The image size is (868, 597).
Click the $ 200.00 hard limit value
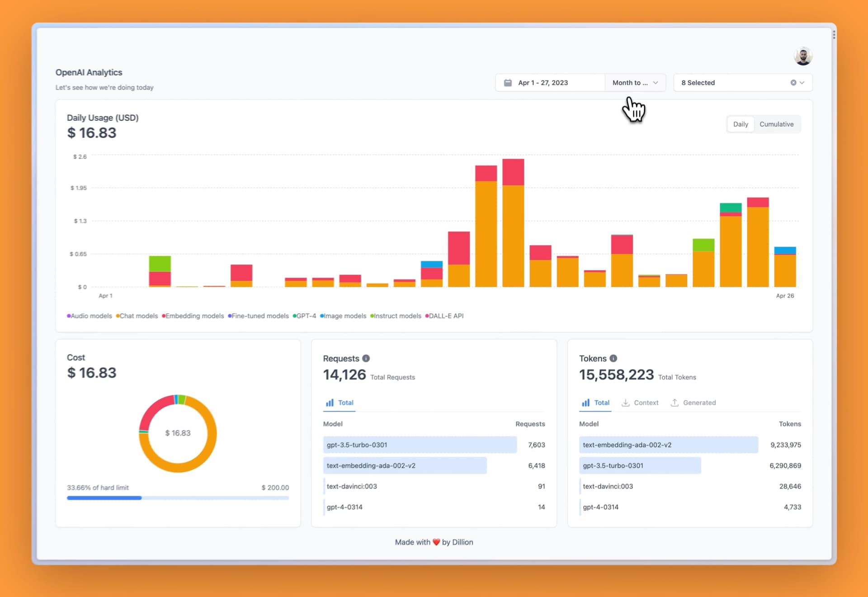[x=275, y=488]
